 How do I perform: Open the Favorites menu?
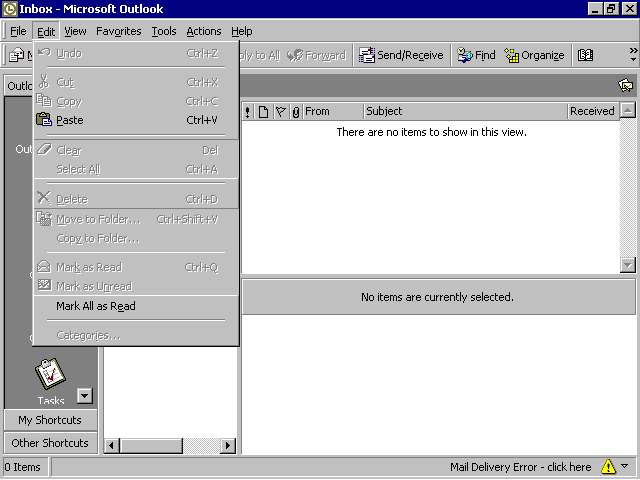pos(118,31)
